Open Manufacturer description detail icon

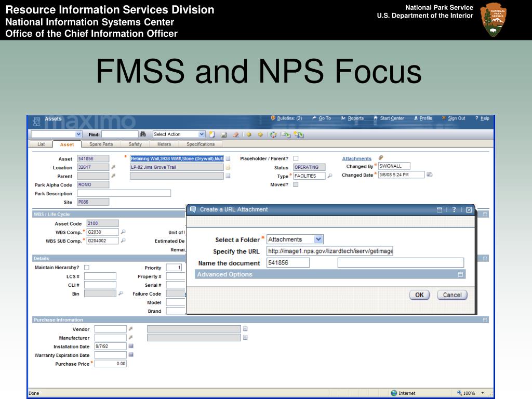point(245,338)
